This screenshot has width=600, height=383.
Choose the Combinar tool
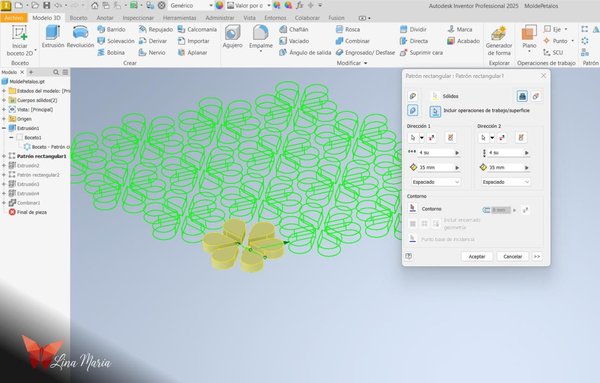click(x=352, y=41)
